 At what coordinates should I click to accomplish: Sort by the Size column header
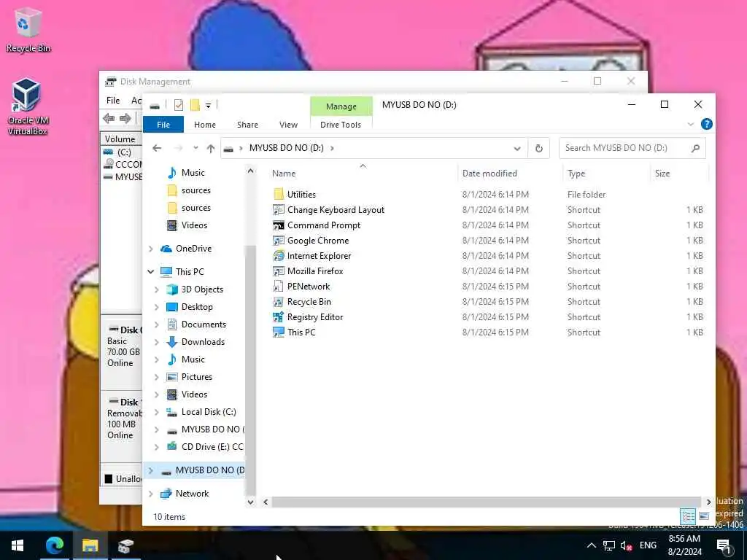click(662, 174)
